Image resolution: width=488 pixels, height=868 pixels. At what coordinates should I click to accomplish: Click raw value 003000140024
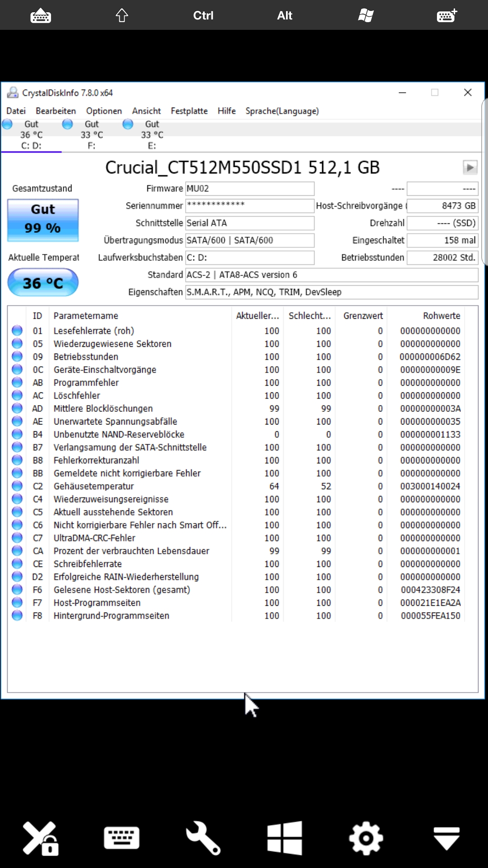click(x=430, y=486)
